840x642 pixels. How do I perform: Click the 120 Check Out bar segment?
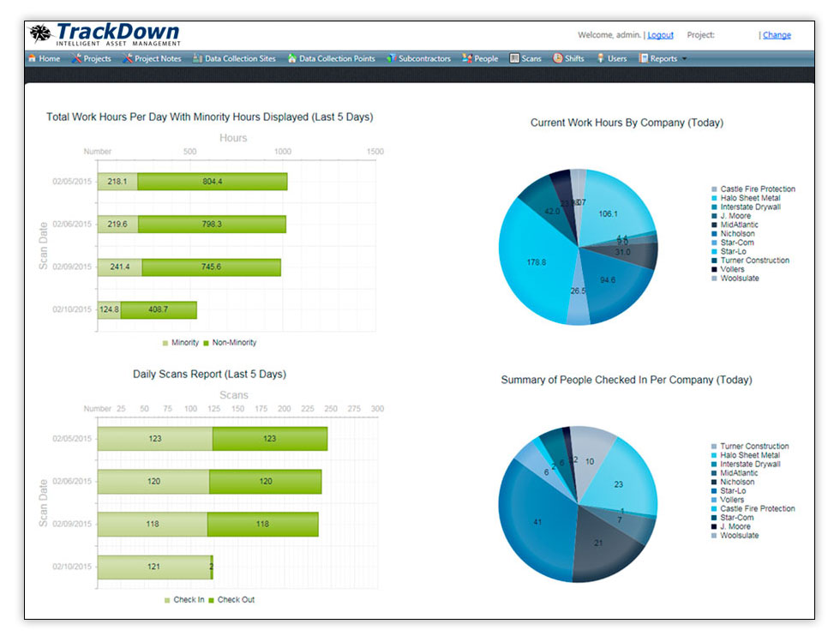click(x=266, y=482)
